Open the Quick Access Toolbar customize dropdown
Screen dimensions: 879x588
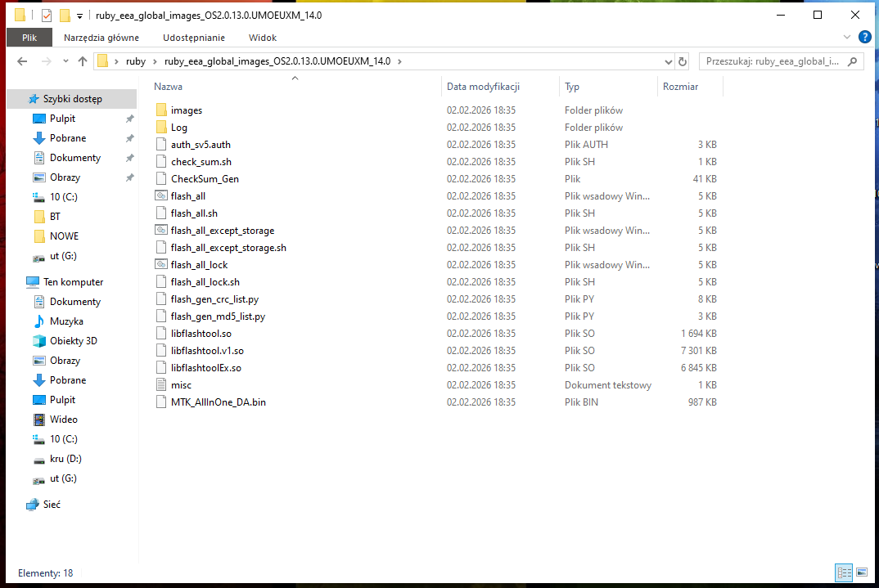[79, 16]
